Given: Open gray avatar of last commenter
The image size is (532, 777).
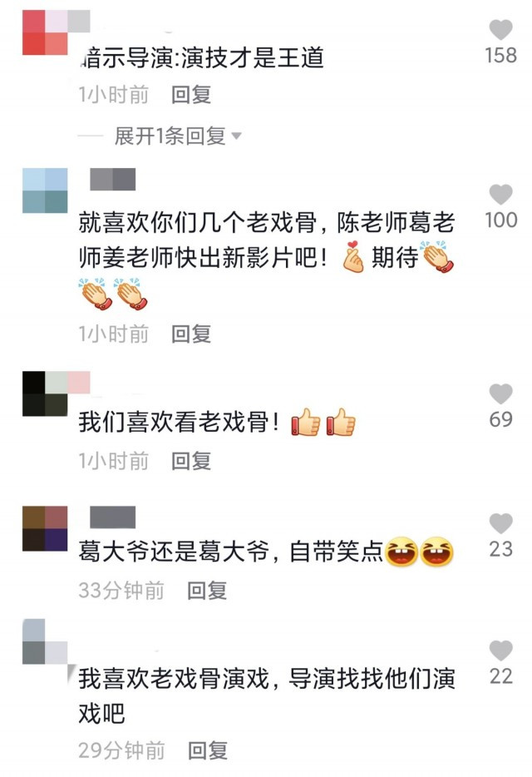Looking at the screenshot, I should point(45,641).
